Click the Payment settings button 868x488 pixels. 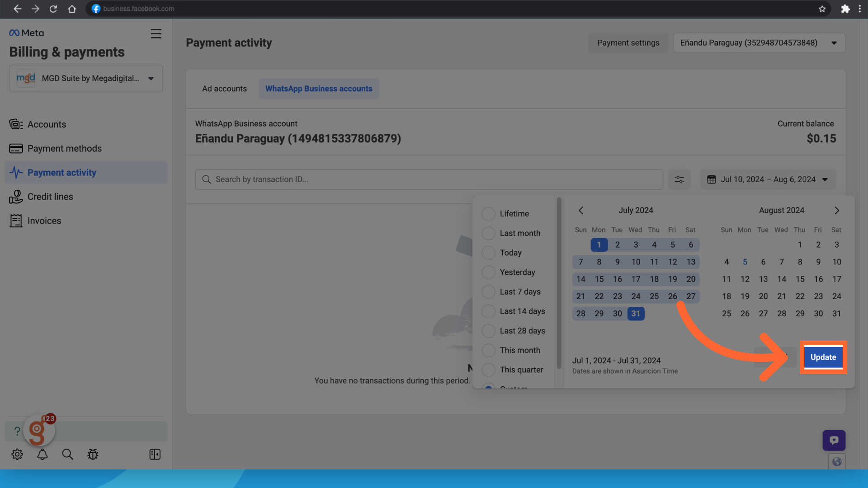click(x=628, y=43)
